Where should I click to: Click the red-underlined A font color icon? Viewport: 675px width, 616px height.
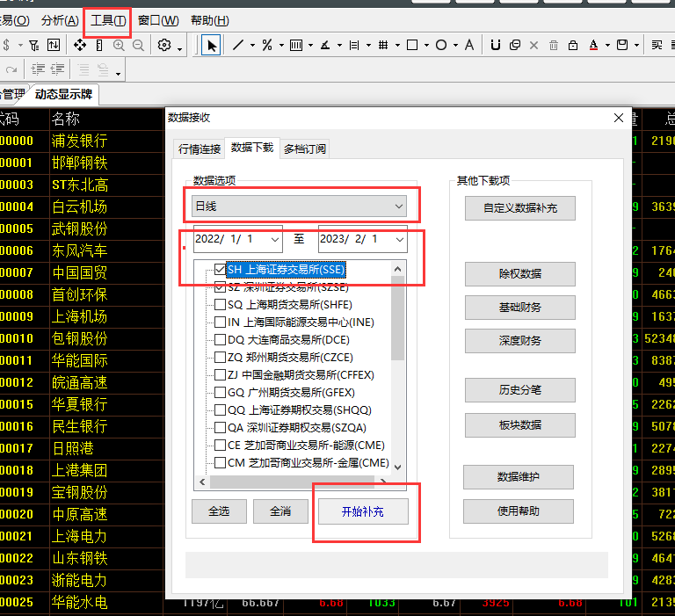pos(593,45)
